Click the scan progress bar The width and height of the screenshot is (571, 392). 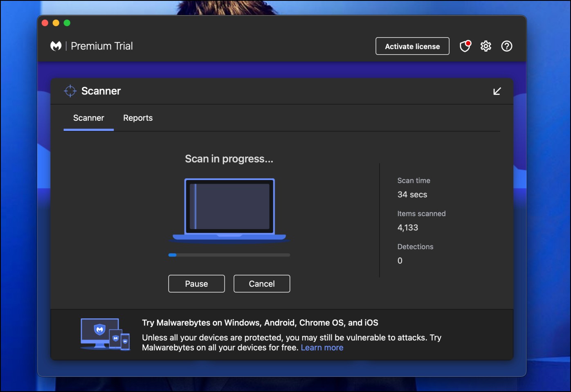(229, 255)
